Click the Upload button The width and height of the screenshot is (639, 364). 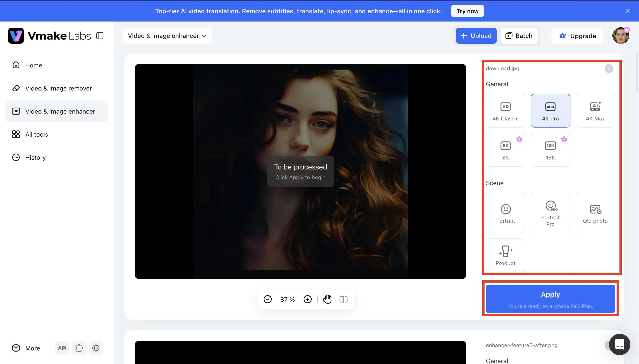pyautogui.click(x=476, y=36)
